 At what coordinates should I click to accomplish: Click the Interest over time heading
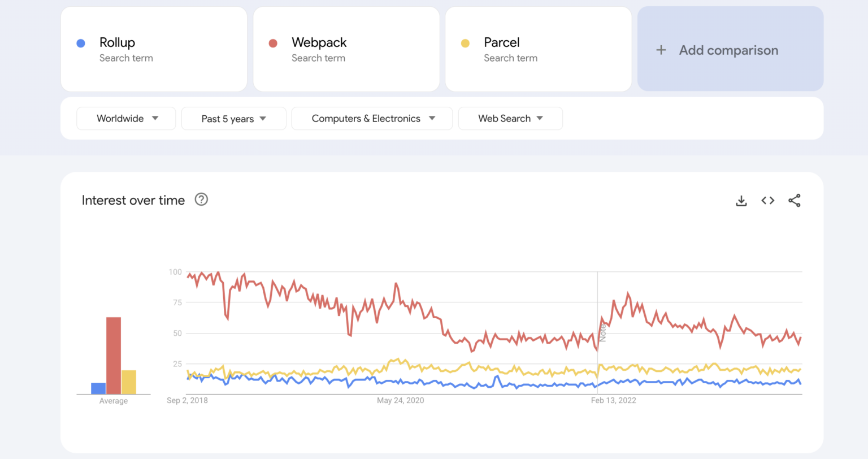click(133, 200)
